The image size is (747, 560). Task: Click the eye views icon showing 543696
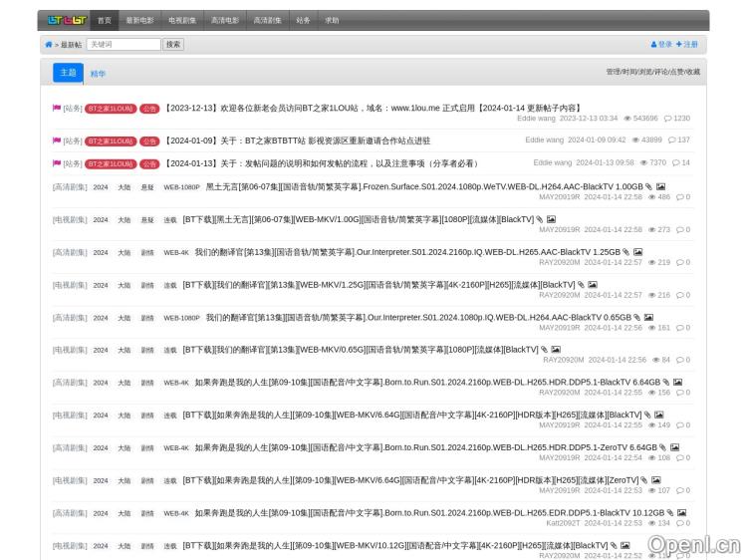(x=626, y=119)
